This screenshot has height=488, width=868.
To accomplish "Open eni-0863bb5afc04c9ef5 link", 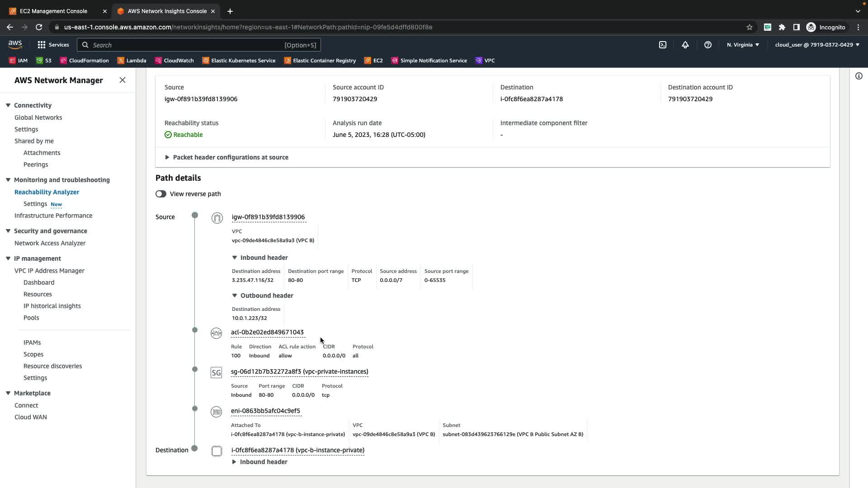I will point(265,411).
